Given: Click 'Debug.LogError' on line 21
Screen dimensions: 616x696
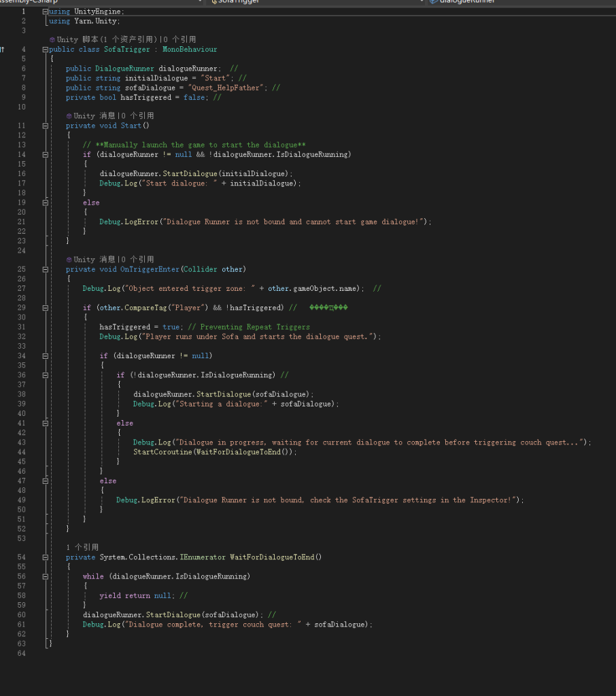Looking at the screenshot, I should pyautogui.click(x=129, y=222).
